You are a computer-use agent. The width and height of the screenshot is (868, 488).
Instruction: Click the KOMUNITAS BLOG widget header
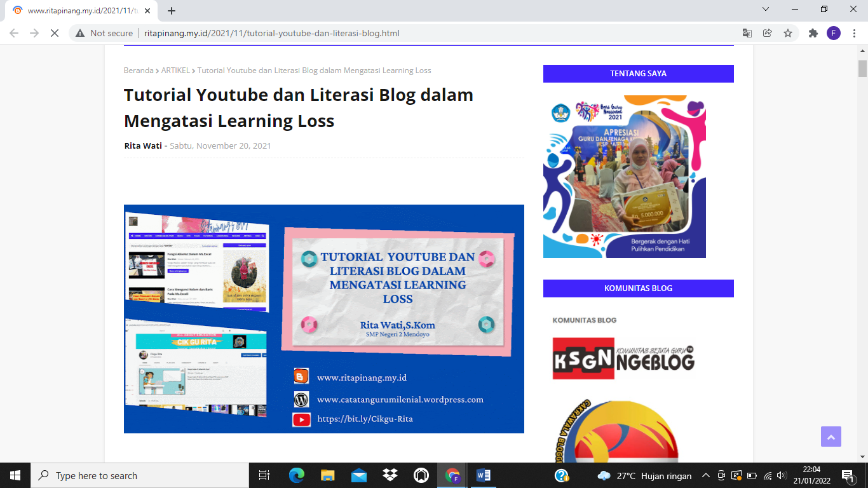(639, 288)
